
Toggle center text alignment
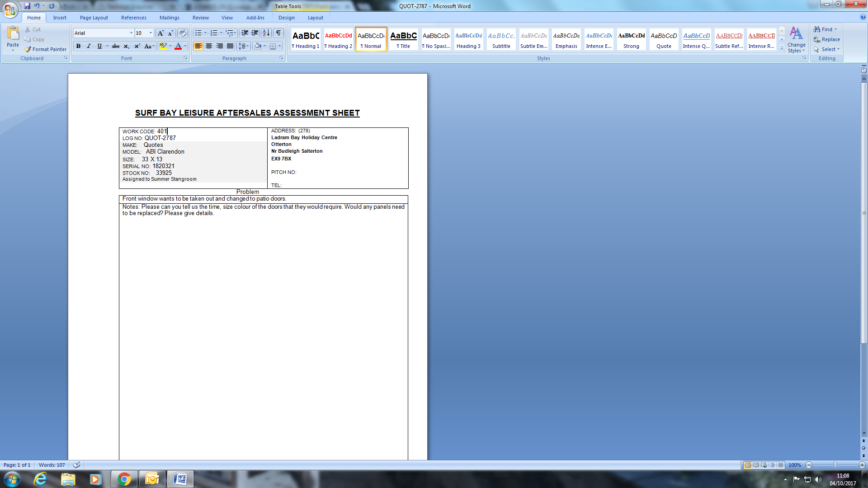pyautogui.click(x=209, y=46)
